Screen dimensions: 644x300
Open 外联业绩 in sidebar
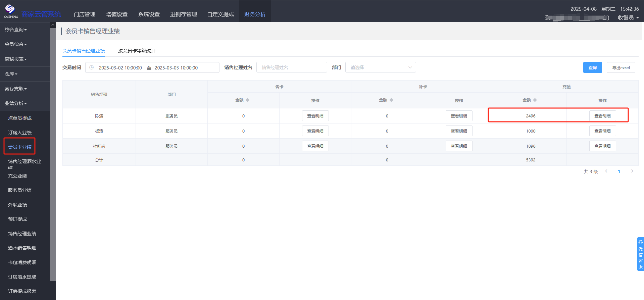(17, 205)
